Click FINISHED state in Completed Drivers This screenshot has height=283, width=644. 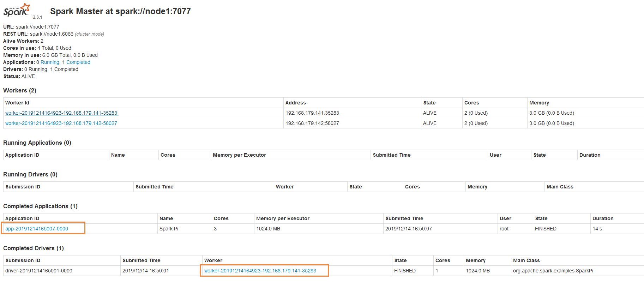[x=405, y=271]
